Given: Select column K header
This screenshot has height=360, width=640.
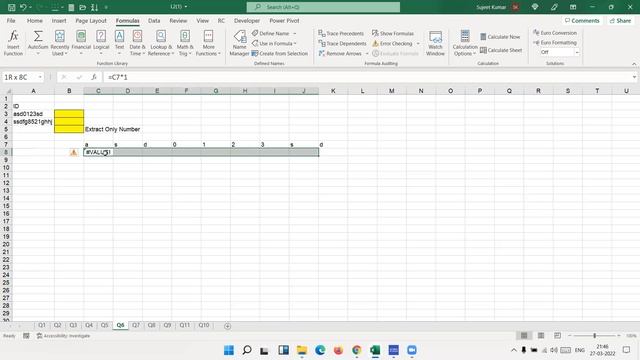Looking at the screenshot, I should pyautogui.click(x=333, y=91).
